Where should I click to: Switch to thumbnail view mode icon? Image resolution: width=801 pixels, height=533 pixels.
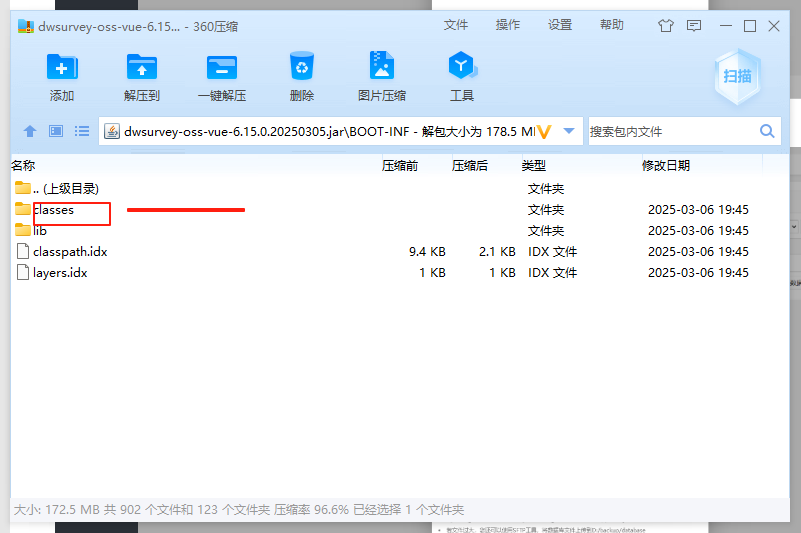(x=56, y=131)
